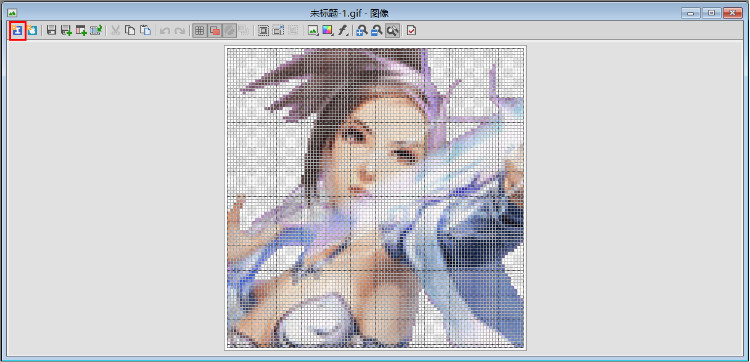Viewport: 750px width, 362px height.
Task: Toggle the gray diagonal-stripe toolbar button
Action: [x=230, y=31]
